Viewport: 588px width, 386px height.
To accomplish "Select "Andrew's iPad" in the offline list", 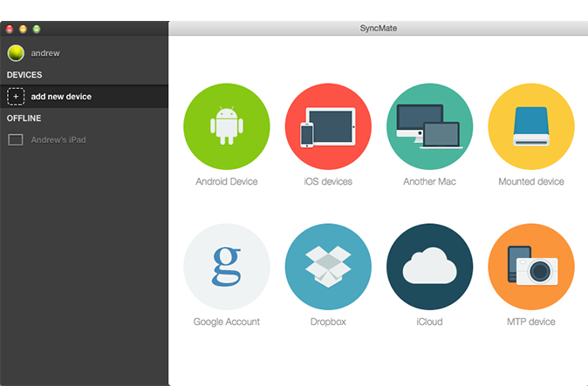I will coord(58,140).
